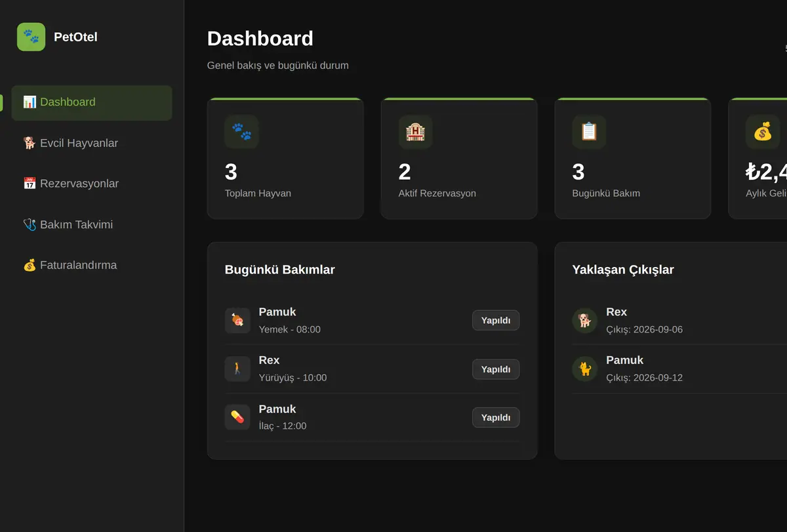The width and height of the screenshot is (787, 532).
Task: Click the food icon beside Yemek - 08:00
Action: pyautogui.click(x=237, y=320)
